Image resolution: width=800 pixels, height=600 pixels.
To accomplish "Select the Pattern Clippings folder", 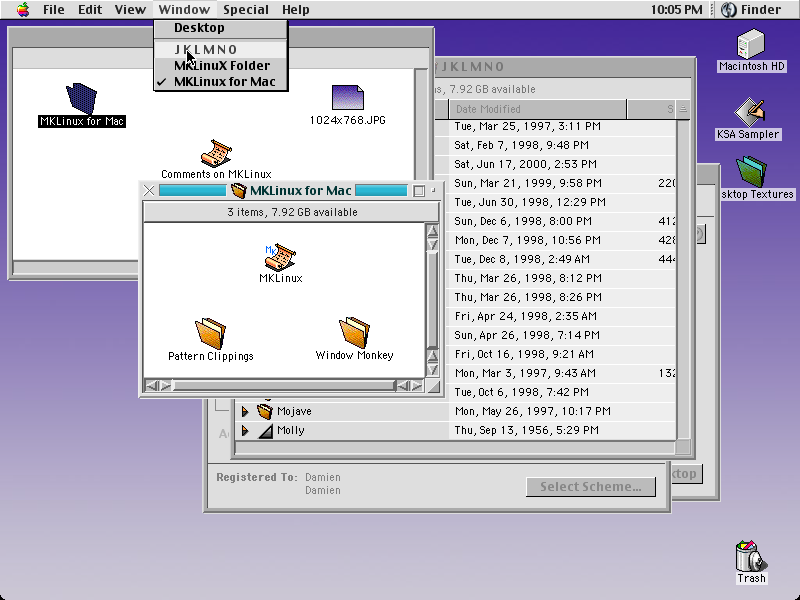I will tap(210, 334).
